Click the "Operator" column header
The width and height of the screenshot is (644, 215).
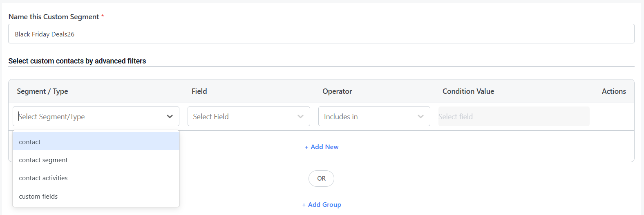[x=337, y=91]
